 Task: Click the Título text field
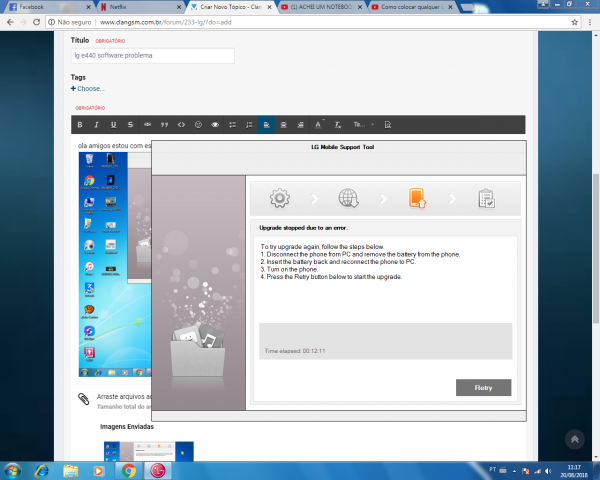coord(152,56)
